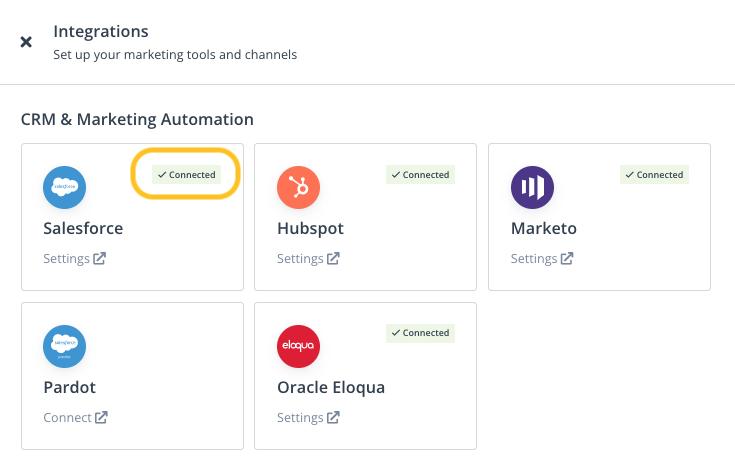Click the Marketo Connected status badge
This screenshot has height=463, width=735.
coord(654,175)
